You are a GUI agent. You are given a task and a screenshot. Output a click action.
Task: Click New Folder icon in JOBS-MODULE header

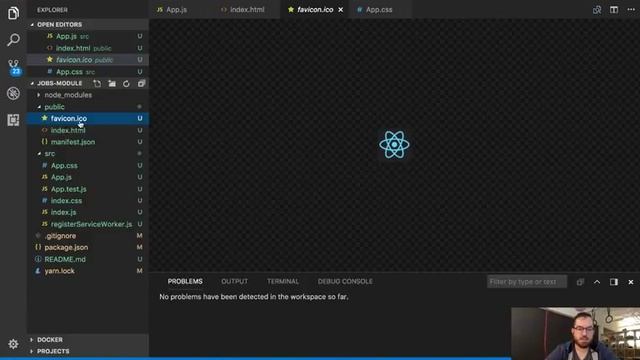pyautogui.click(x=112, y=84)
